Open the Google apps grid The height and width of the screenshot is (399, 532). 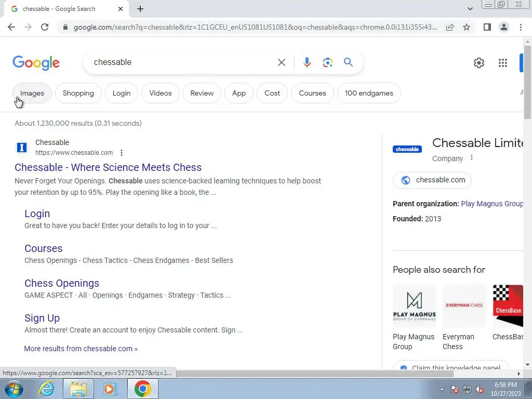pyautogui.click(x=503, y=63)
